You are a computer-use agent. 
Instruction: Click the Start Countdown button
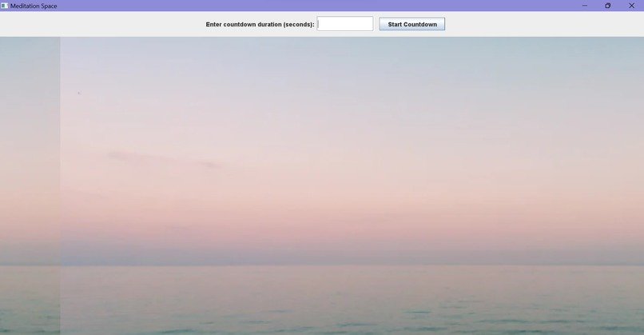point(411,24)
